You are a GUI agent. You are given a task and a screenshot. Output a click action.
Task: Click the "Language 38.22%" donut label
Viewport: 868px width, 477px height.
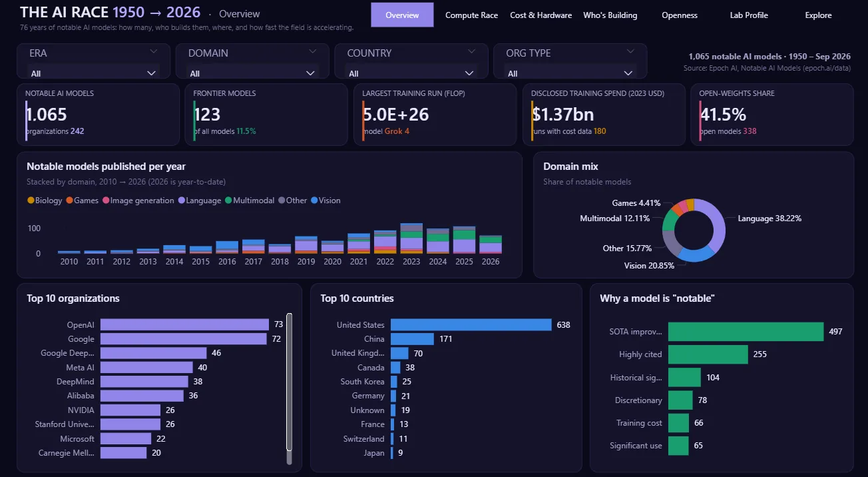point(769,219)
